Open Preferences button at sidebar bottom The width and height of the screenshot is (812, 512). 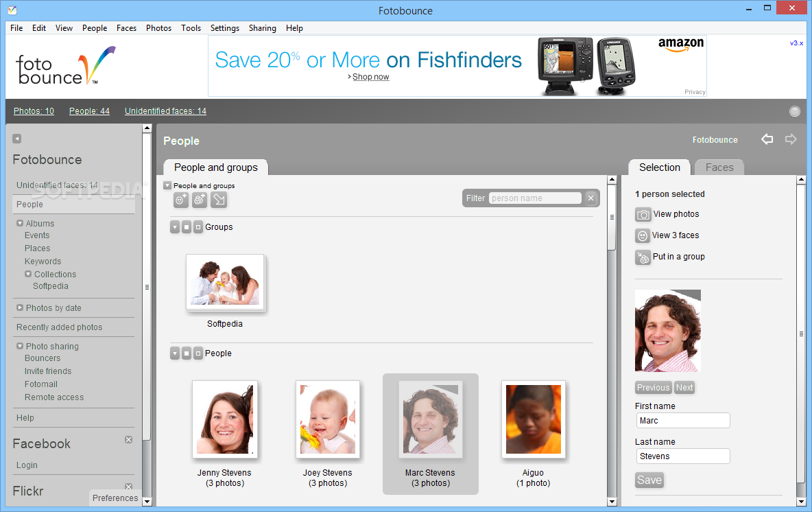point(115,498)
